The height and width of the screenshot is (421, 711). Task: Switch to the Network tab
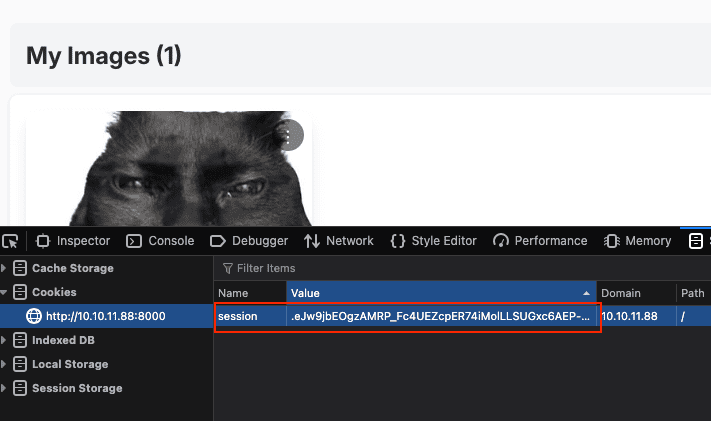pyautogui.click(x=338, y=241)
